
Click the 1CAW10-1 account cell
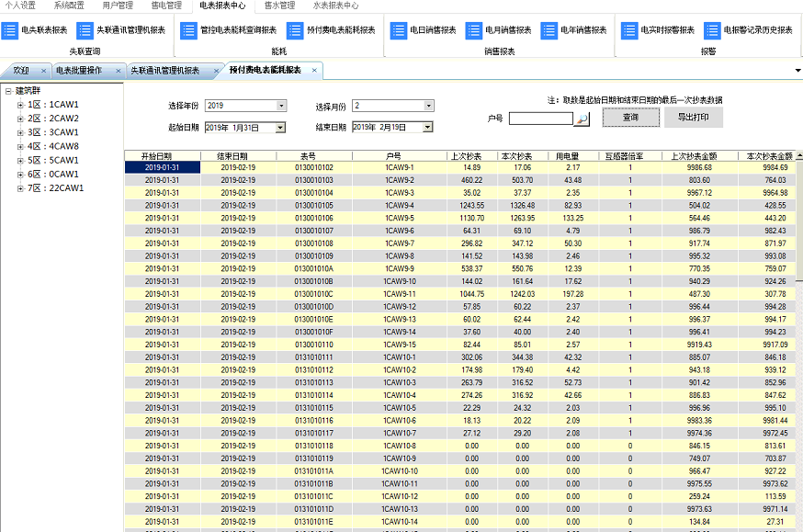click(400, 357)
